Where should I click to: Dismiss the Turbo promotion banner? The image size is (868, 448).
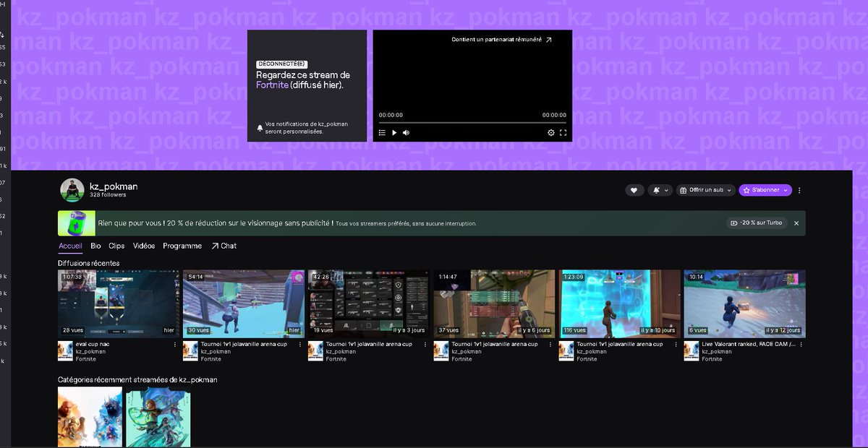click(x=796, y=223)
